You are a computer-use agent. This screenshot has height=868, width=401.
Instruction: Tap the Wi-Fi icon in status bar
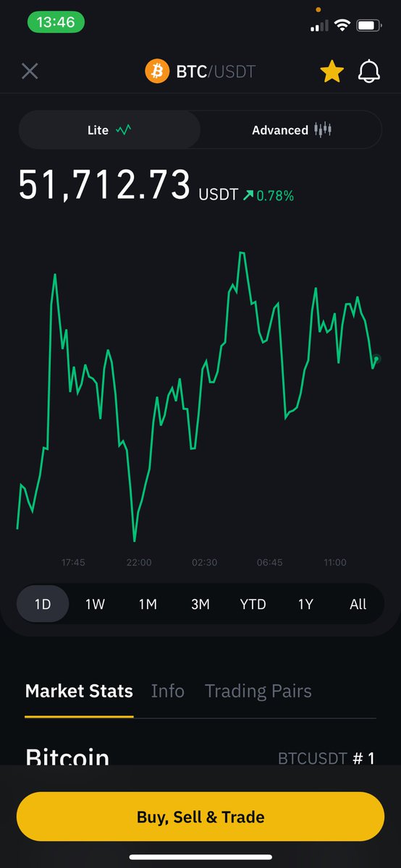[x=341, y=25]
